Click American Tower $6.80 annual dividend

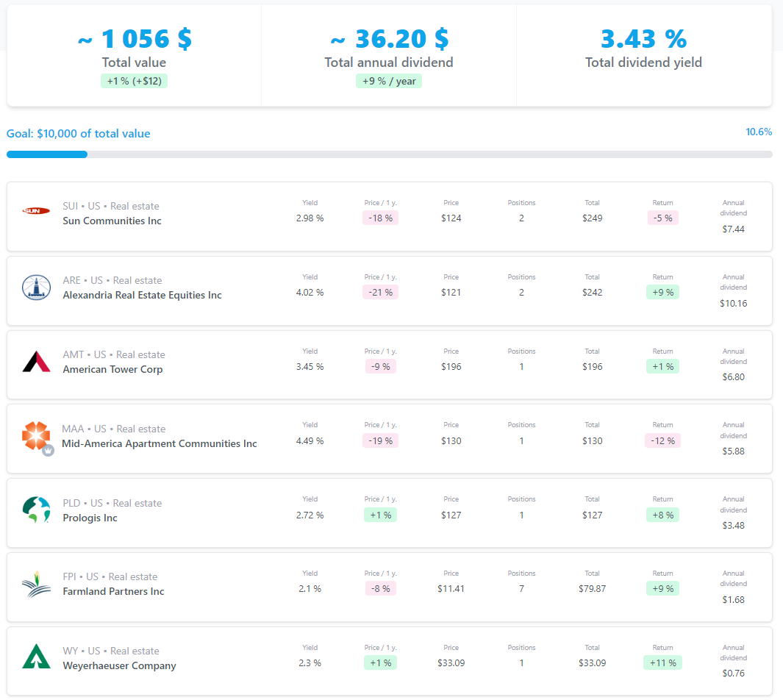coord(734,377)
